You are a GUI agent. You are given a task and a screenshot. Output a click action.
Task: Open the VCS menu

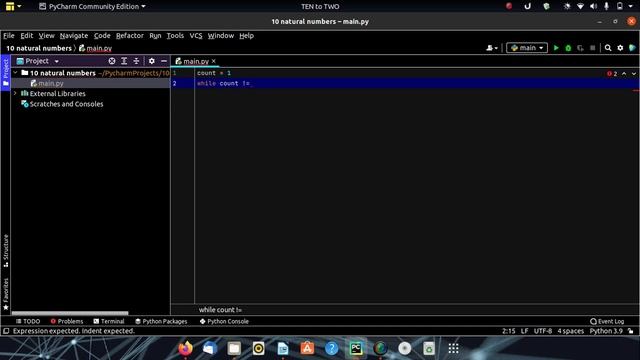point(196,36)
